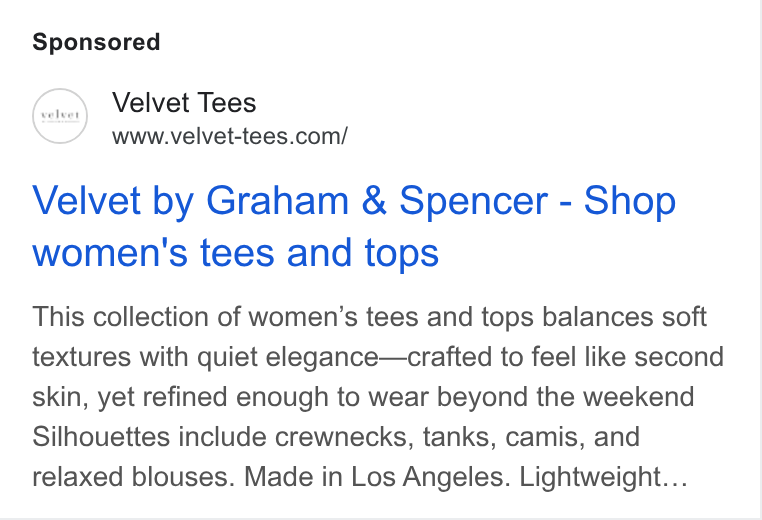Select the "women's tees and tops" headline line
The height and width of the screenshot is (520, 762).
click(x=235, y=253)
